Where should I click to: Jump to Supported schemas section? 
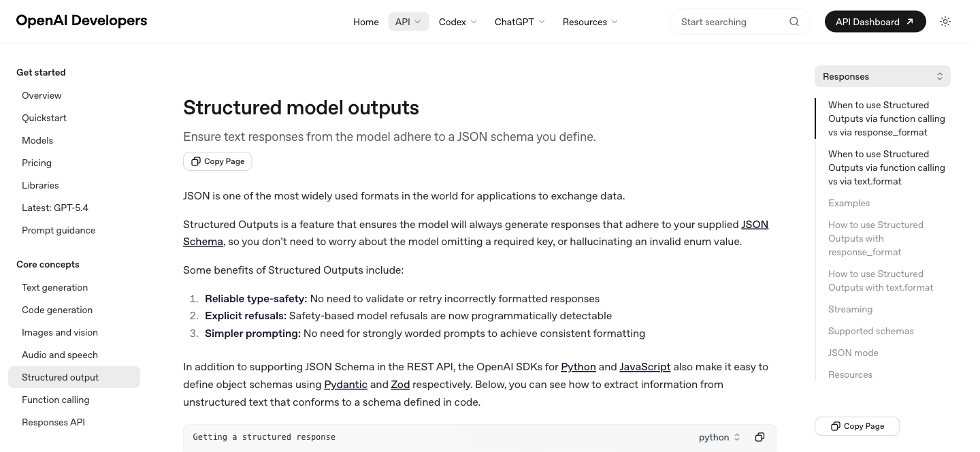(871, 331)
